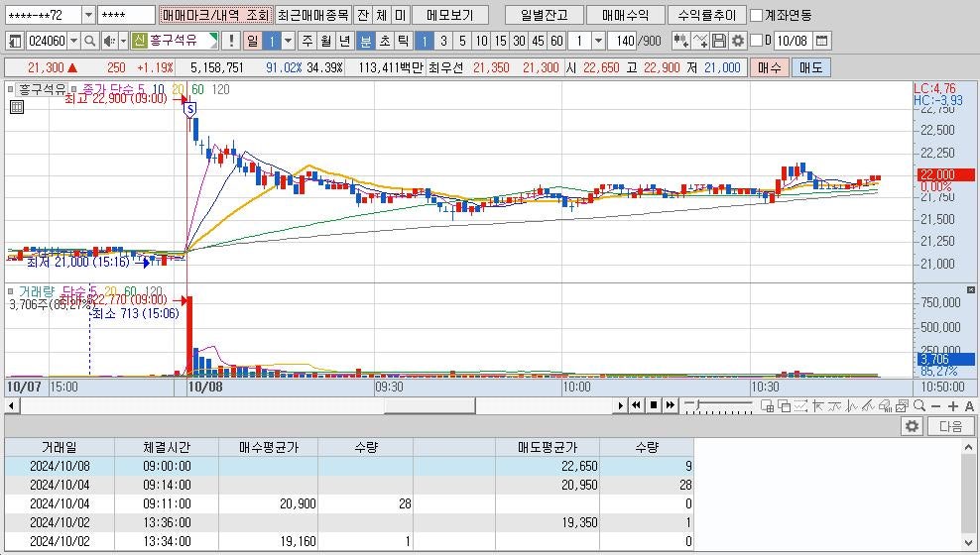Click the stop button under chart

pyautogui.click(x=653, y=405)
